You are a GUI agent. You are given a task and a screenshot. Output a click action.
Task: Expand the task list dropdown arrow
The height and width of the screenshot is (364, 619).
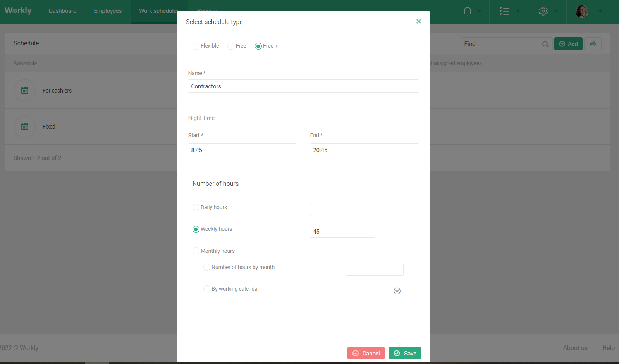point(518,11)
